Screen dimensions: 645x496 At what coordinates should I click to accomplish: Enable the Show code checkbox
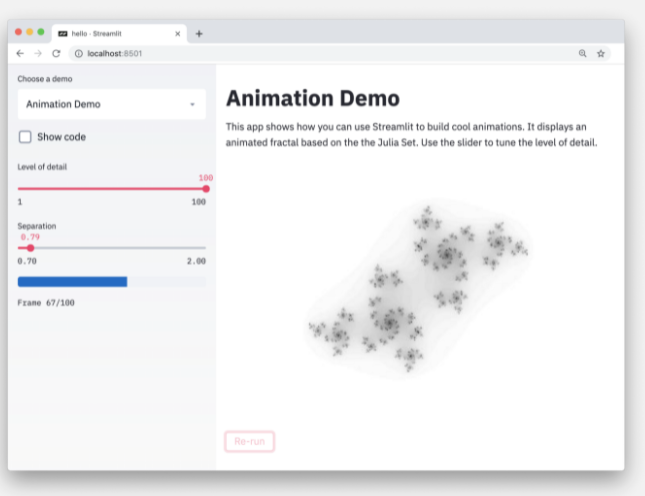pos(25,137)
